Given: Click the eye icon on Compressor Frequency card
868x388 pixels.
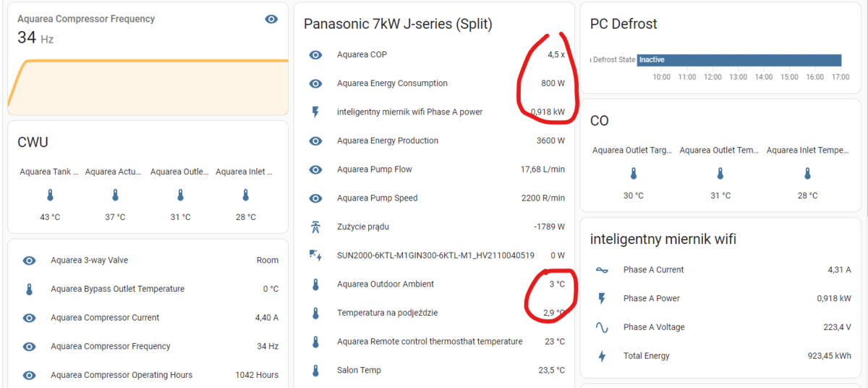Looking at the screenshot, I should tap(271, 20).
